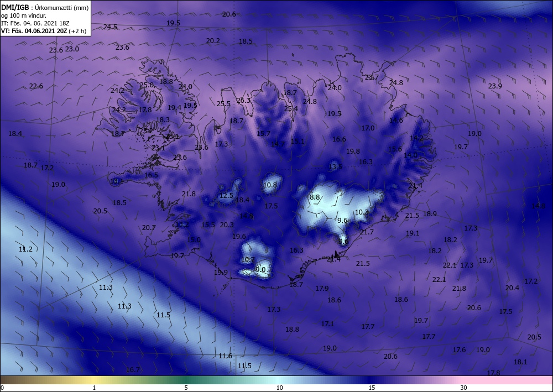Click the map value "15.5"
The width and height of the screenshot is (553, 392).
[x=208, y=225]
